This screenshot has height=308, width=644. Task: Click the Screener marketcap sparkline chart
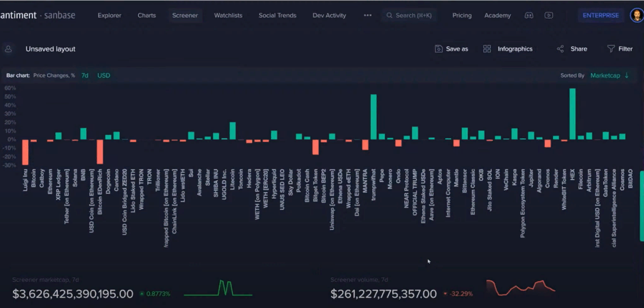click(218, 288)
